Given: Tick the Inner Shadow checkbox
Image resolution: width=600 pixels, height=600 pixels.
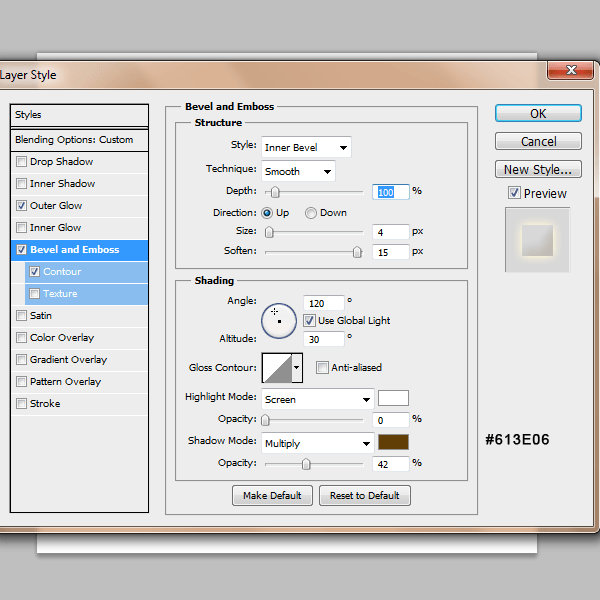Looking at the screenshot, I should [21, 184].
